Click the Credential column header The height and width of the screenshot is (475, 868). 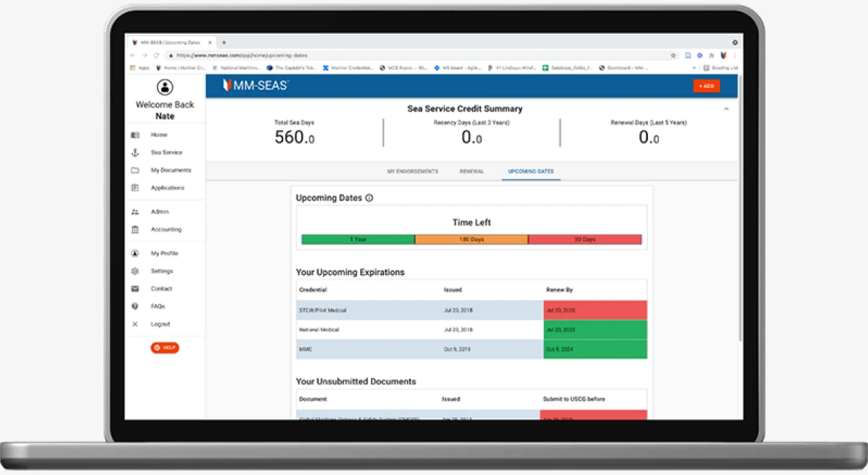(313, 290)
